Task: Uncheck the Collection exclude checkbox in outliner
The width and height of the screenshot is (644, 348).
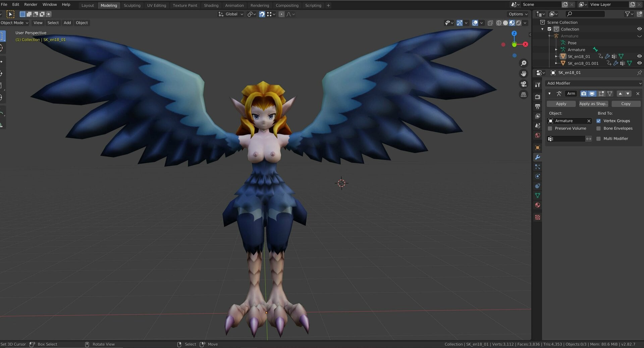Action: [549, 29]
